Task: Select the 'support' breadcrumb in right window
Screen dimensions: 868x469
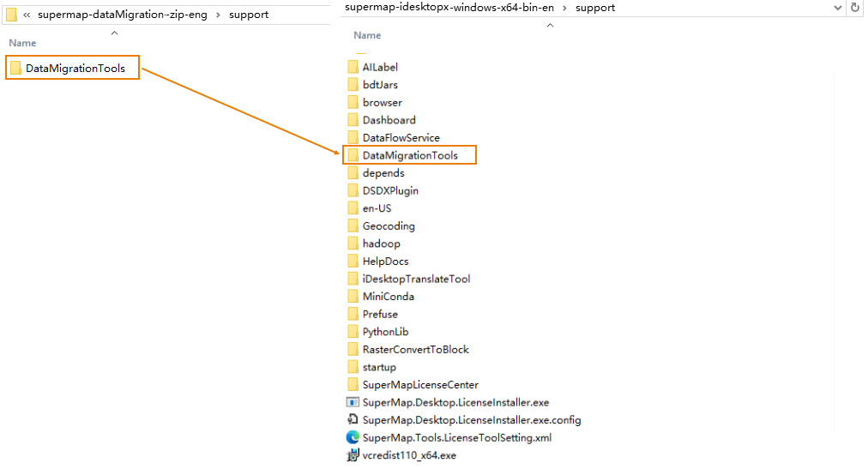Action: (595, 8)
